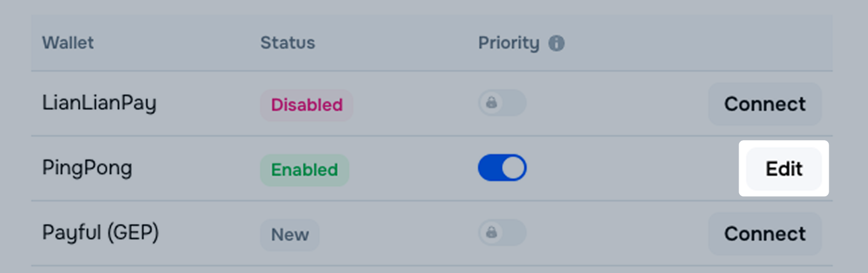Click the lock icon in Payful row
The height and width of the screenshot is (273, 868).
(491, 233)
